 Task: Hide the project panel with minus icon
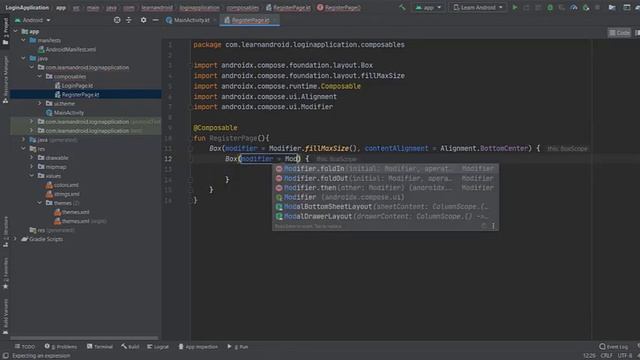point(156,20)
